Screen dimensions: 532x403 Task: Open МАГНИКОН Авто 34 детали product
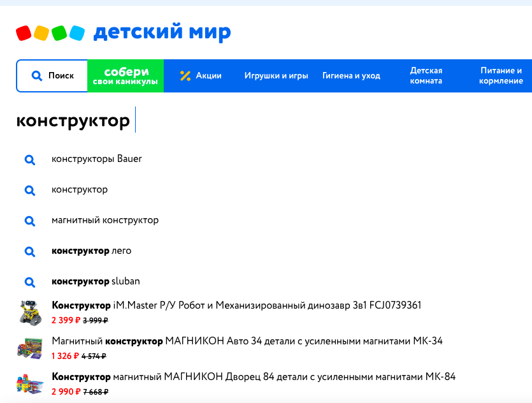pyautogui.click(x=247, y=341)
